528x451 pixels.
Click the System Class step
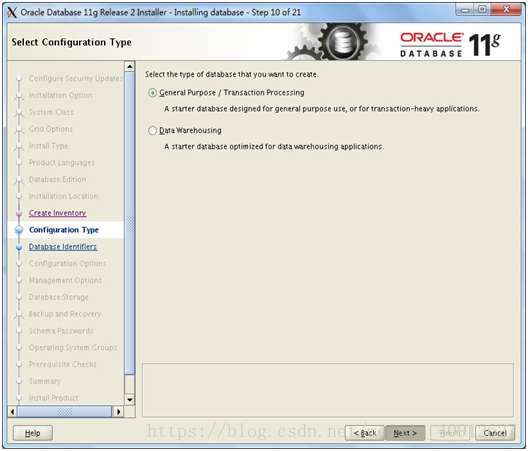point(51,112)
